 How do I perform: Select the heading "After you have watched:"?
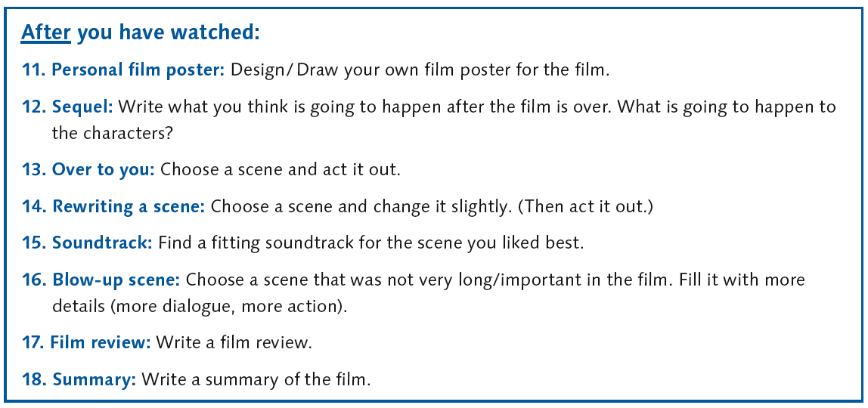coord(140,33)
